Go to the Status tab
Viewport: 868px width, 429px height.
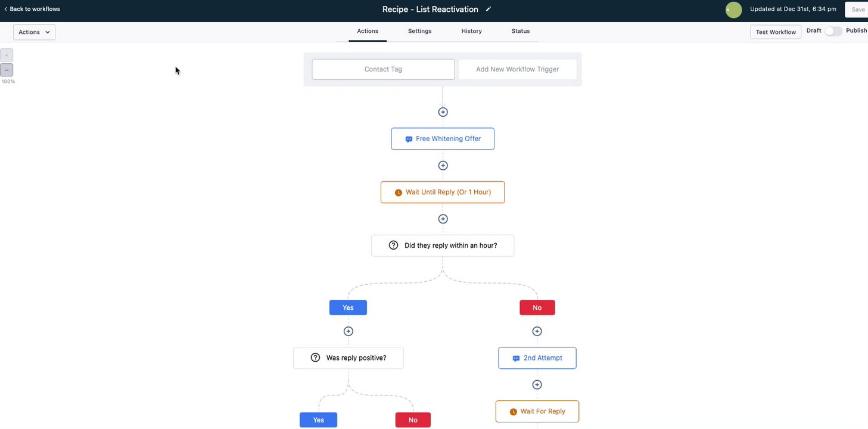coord(520,31)
